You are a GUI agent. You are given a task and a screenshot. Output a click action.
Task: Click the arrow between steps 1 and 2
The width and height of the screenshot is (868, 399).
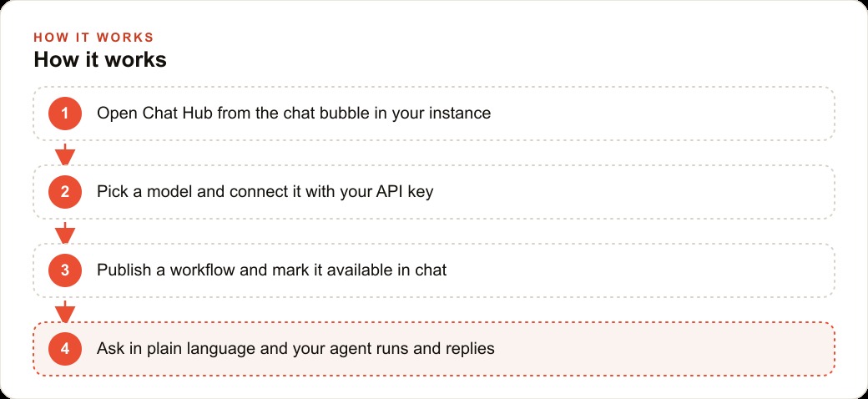pos(65,154)
